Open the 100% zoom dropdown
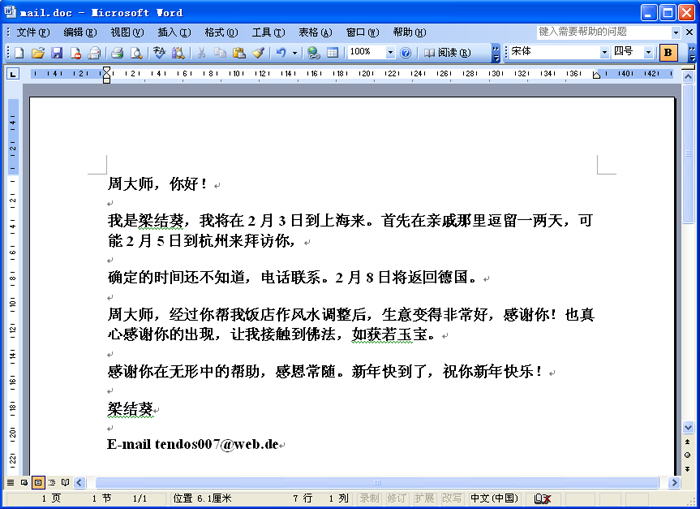Image resolution: width=700 pixels, height=509 pixels. (390, 53)
